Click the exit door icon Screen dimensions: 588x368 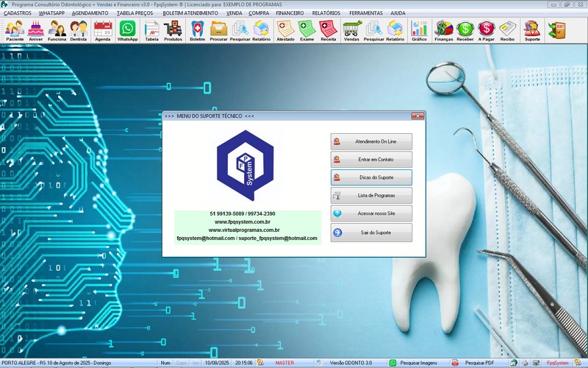556,30
